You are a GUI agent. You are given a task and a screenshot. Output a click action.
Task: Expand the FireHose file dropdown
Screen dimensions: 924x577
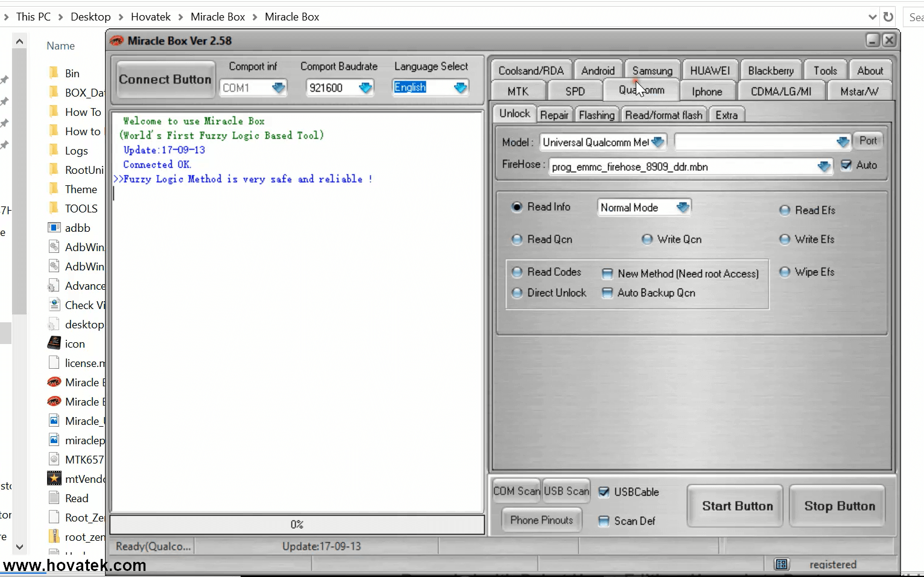(824, 167)
